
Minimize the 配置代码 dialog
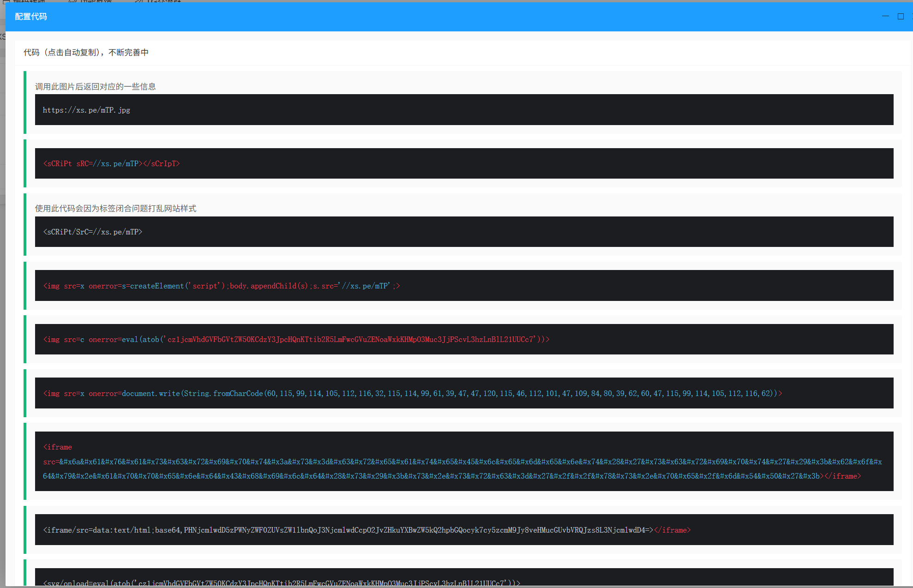click(x=885, y=16)
